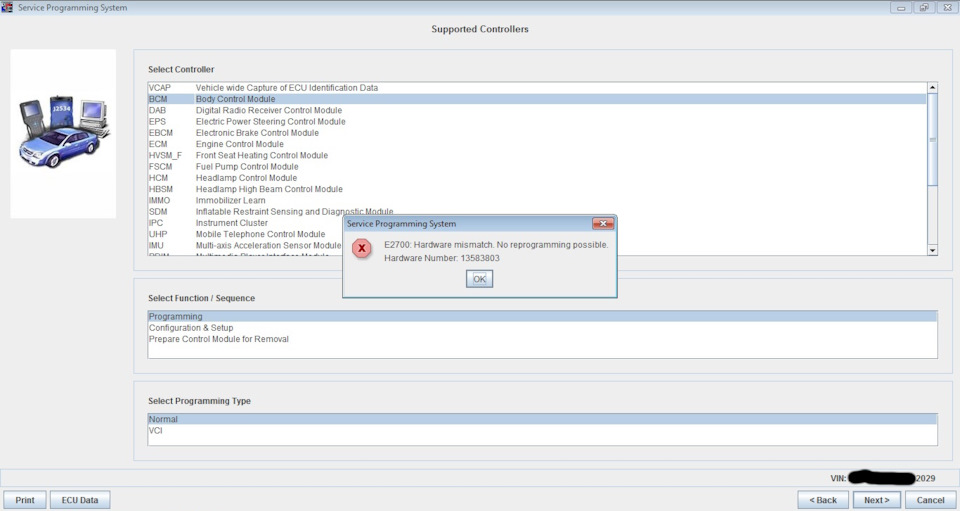Image resolution: width=960 pixels, height=511 pixels.
Task: Restore down the main window
Action: (923, 8)
